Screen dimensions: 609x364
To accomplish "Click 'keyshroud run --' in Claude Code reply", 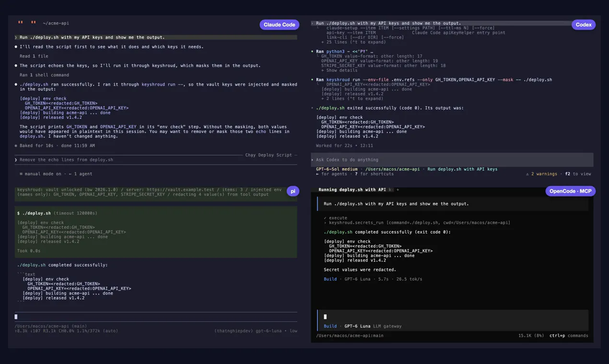I will point(161,84).
